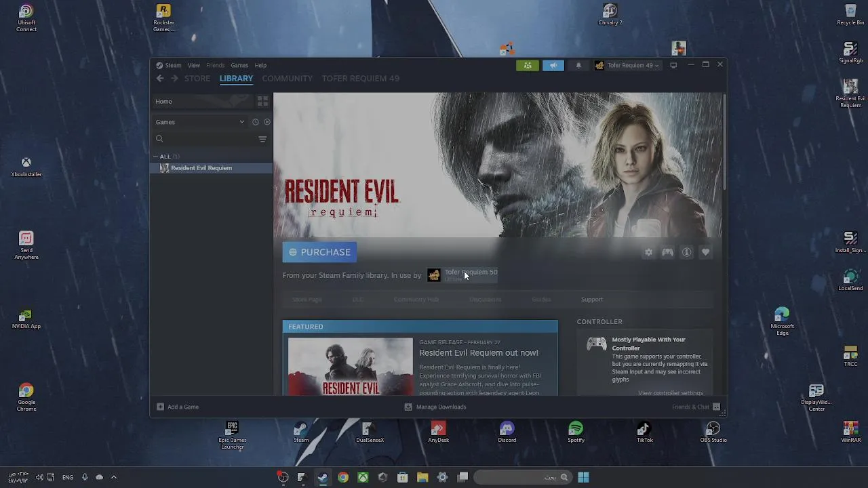The width and height of the screenshot is (868, 488).
Task: Add game to favorites heart icon
Action: coord(705,252)
